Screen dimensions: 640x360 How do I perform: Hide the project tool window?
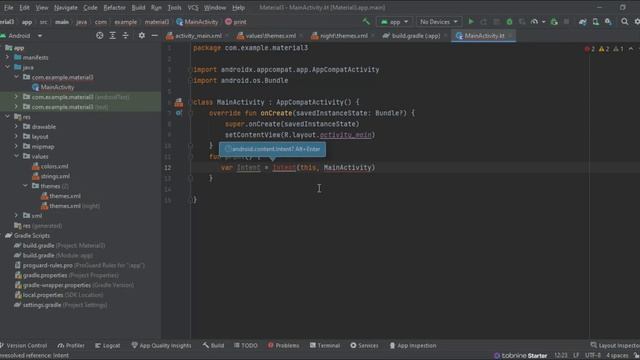point(154,36)
